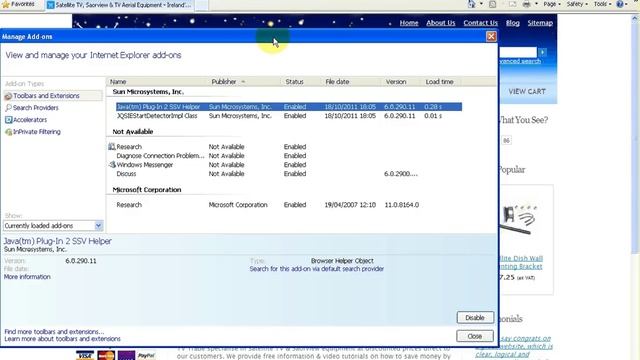Open the Page menu
Screen dimensions: 640x360
click(551, 4)
